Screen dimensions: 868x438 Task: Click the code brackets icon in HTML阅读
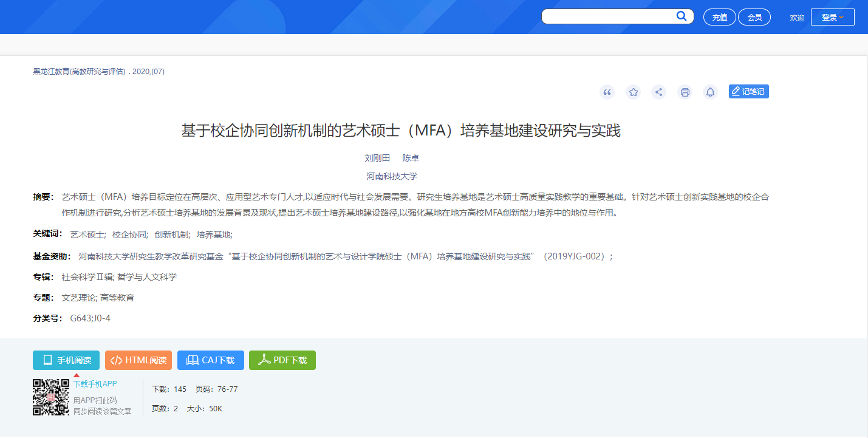pyautogui.click(x=116, y=360)
